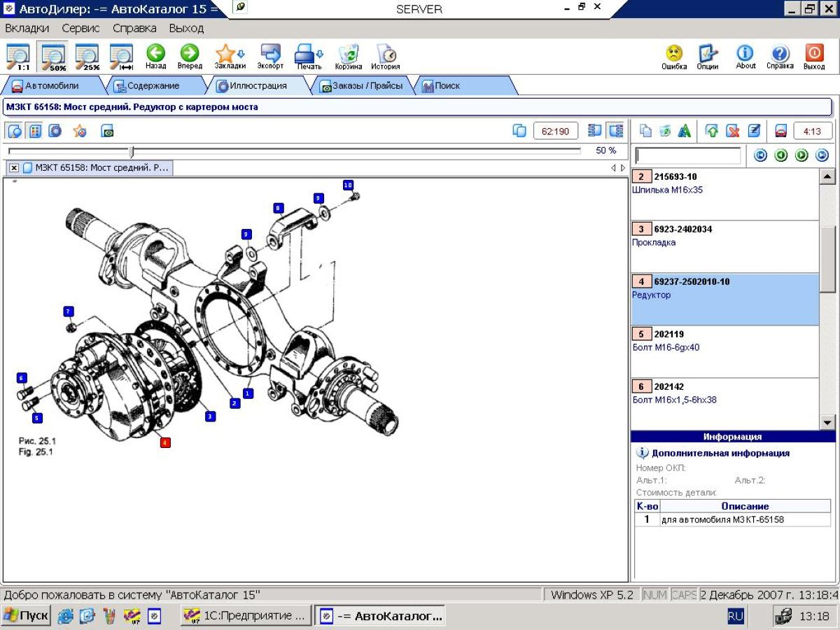Toggle the callout grid display icon
This screenshot has width=840, height=630.
35,131
